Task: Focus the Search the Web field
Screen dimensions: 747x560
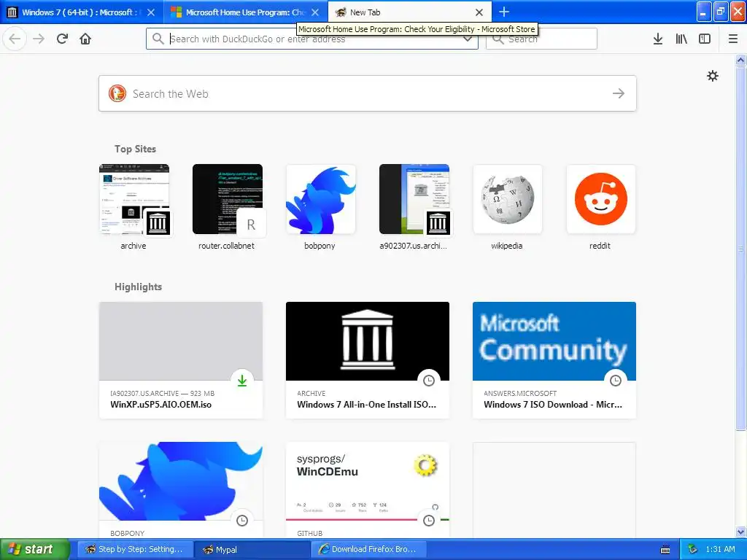Action: point(368,93)
